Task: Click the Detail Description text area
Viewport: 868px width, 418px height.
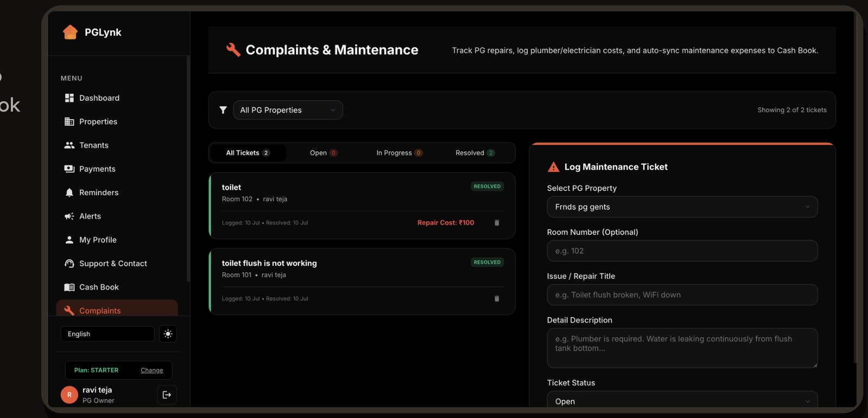Action: point(682,348)
